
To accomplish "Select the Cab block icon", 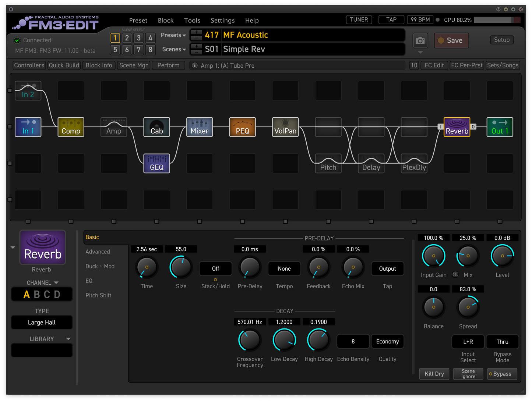I will (x=156, y=127).
